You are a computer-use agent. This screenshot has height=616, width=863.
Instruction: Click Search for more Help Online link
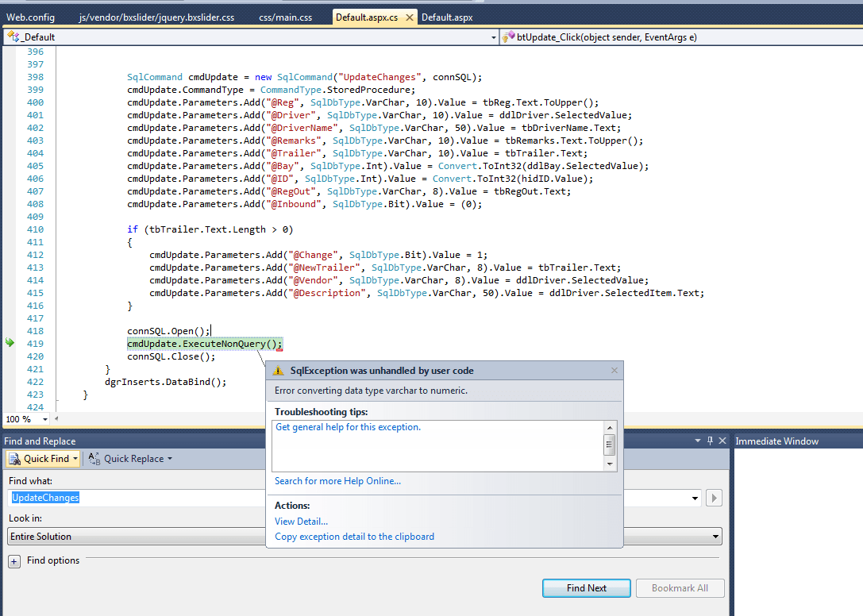[x=337, y=481]
